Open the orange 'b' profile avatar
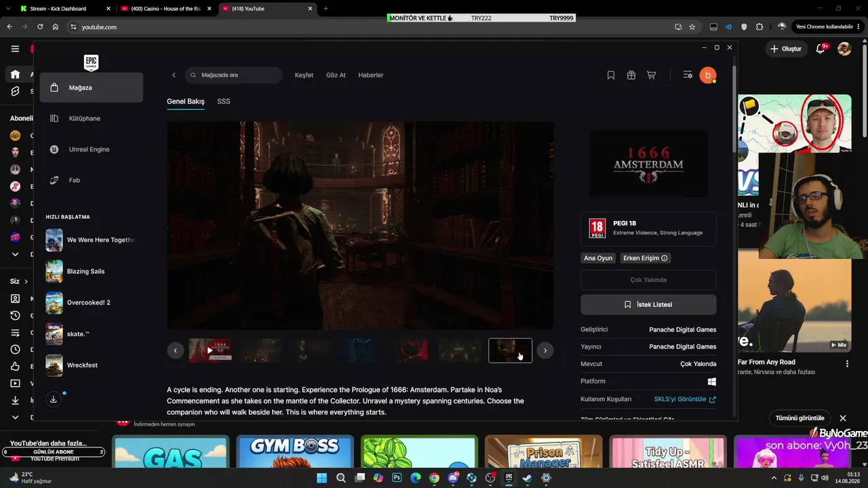Viewport: 868px width, 488px height. (708, 75)
